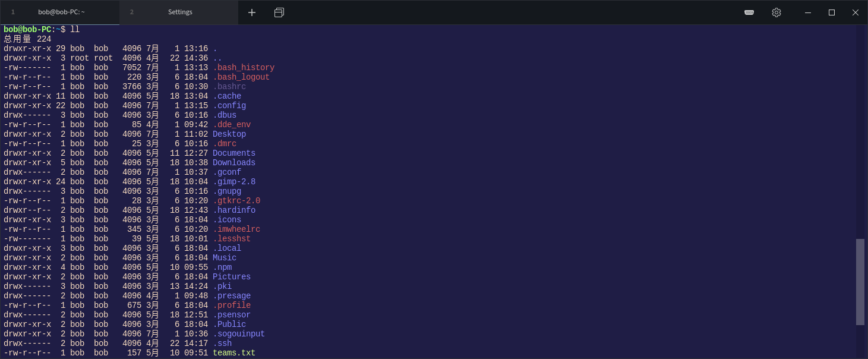The width and height of the screenshot is (868, 359).
Task: Click the .ssh directory entry
Action: tap(222, 343)
